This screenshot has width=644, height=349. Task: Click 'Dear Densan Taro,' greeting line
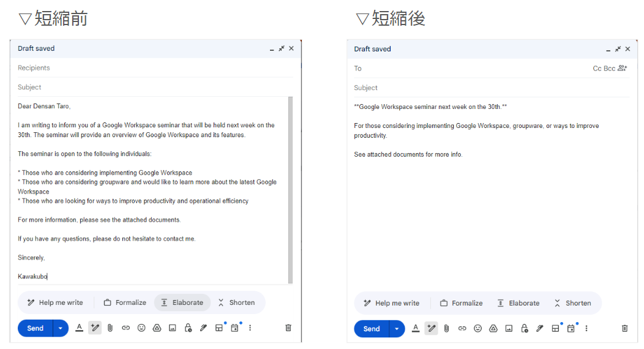44,106
